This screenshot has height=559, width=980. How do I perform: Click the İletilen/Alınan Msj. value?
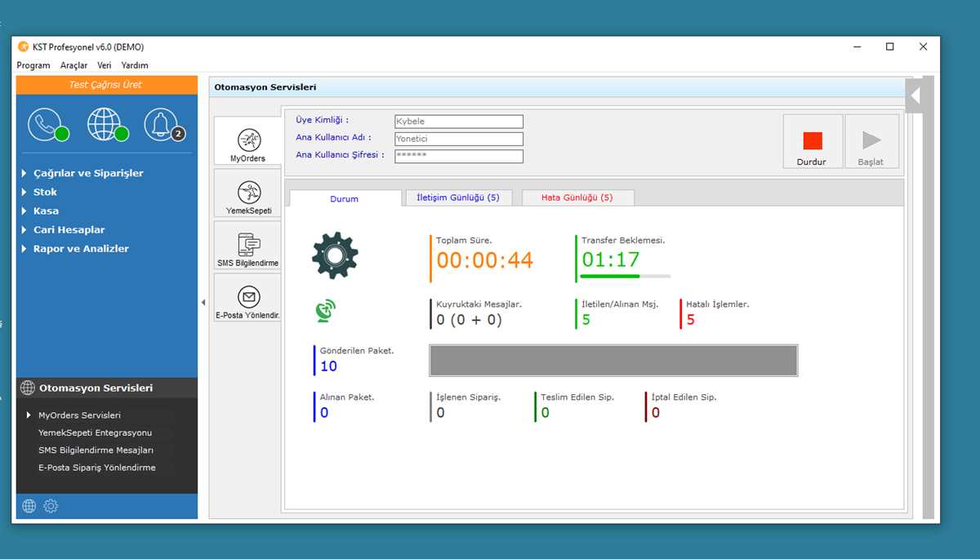coord(586,320)
